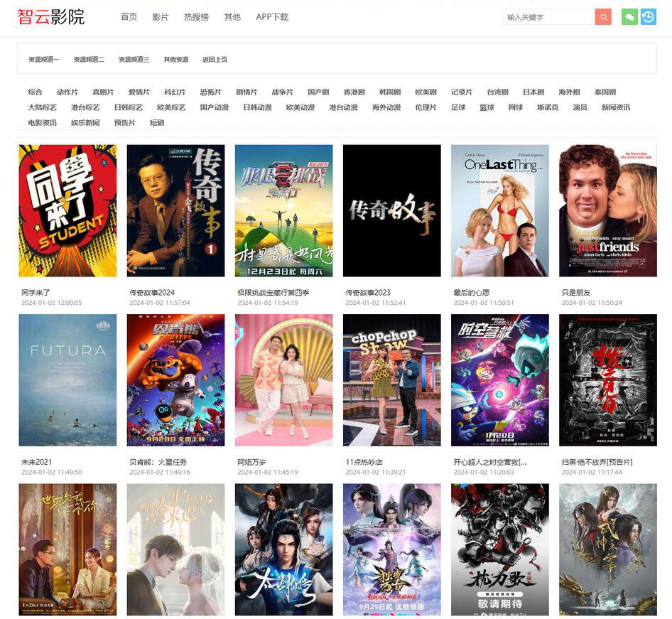Open the blue viewing history clock icon
Viewport: 672px width, 619px height.
[649, 17]
